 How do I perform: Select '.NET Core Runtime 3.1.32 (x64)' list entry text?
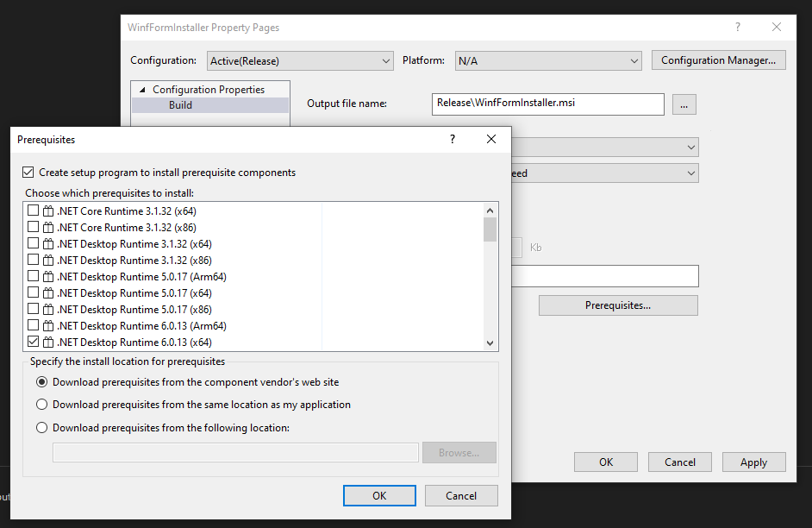coord(127,211)
